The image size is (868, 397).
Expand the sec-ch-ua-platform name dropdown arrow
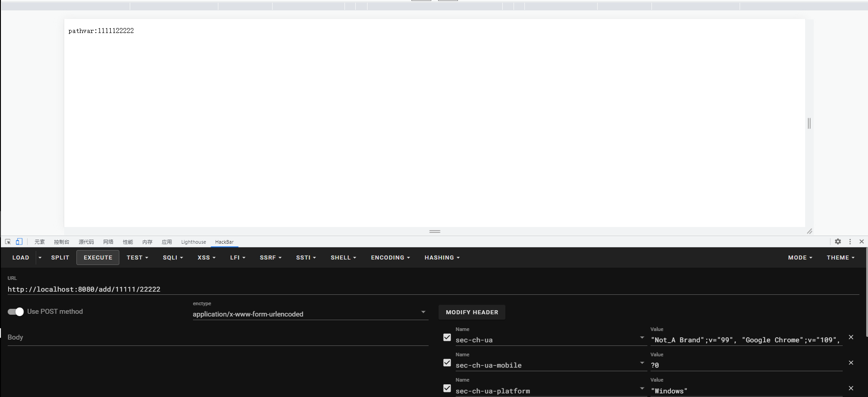point(642,389)
